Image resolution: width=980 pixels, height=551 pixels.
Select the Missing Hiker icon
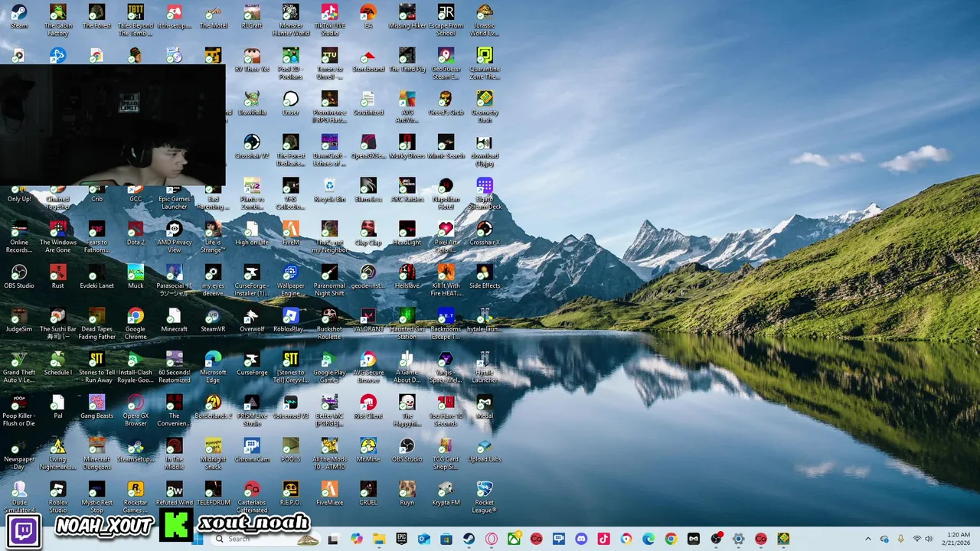tap(407, 17)
